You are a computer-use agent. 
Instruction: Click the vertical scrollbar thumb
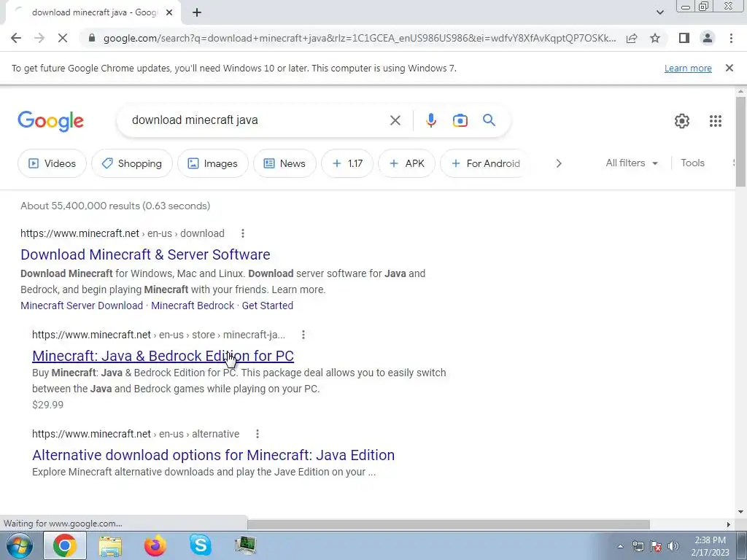(740, 142)
